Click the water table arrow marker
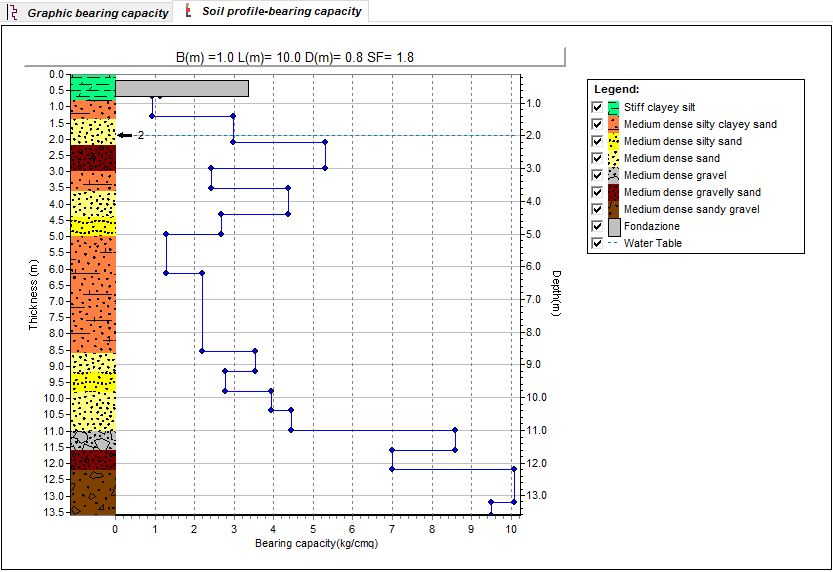The height and width of the screenshot is (572, 833). point(124,135)
